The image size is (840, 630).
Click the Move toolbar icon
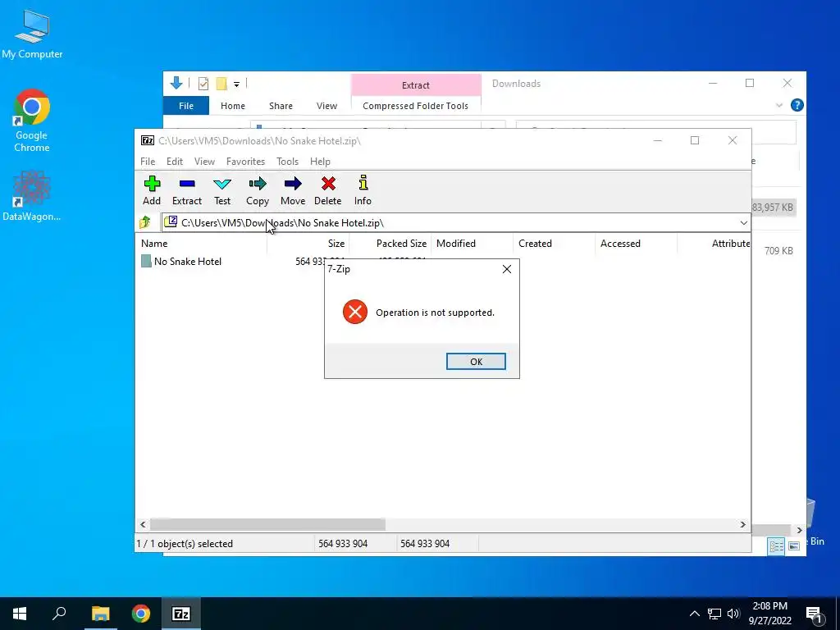pyautogui.click(x=293, y=190)
